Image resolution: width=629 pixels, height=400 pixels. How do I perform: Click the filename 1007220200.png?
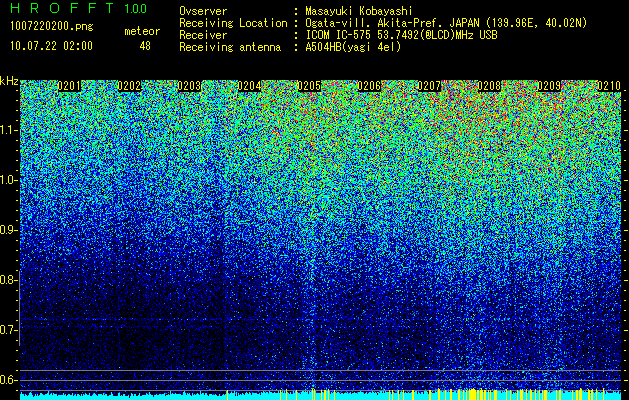click(52, 27)
